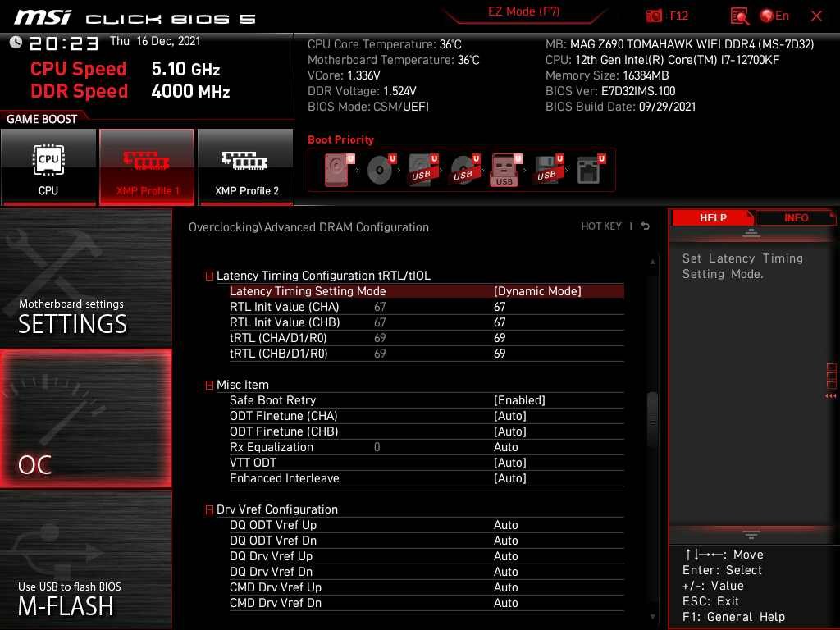This screenshot has height=630, width=840.
Task: Enable CPU Game Boost button
Action: coord(48,167)
